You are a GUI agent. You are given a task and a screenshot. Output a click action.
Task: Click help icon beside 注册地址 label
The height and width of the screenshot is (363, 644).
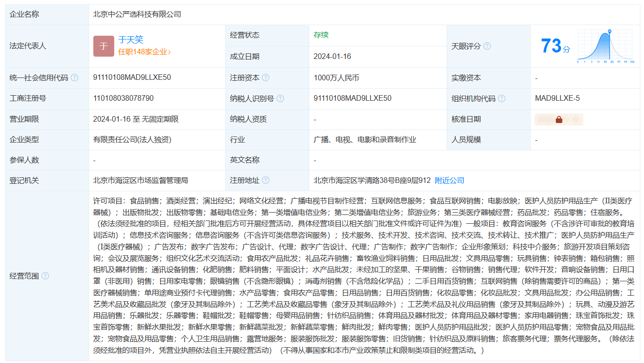point(266,180)
